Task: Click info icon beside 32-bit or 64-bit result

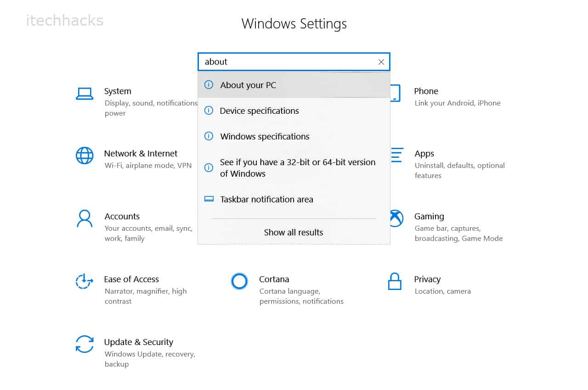Action: [209, 167]
